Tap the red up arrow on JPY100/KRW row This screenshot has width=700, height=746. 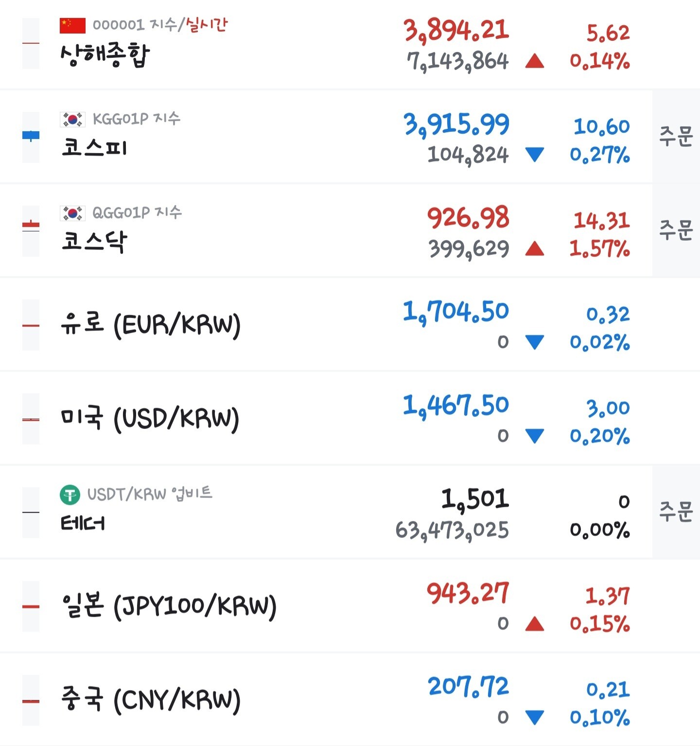(x=535, y=623)
